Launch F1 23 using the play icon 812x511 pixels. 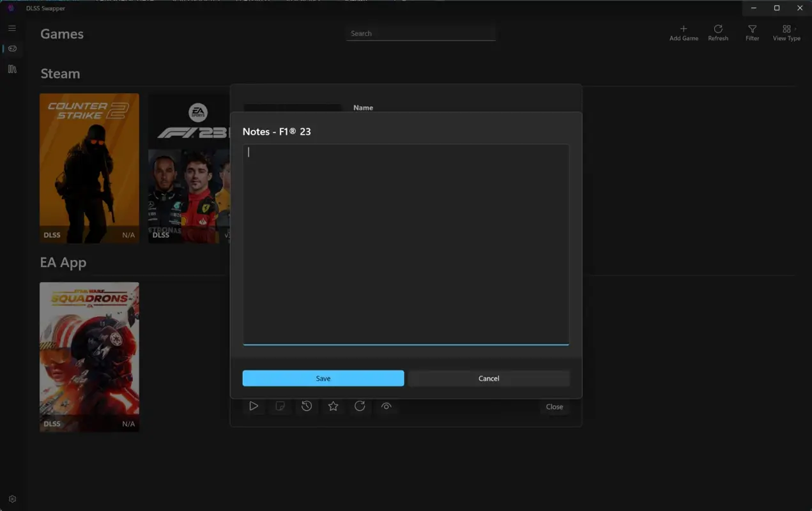(254, 406)
